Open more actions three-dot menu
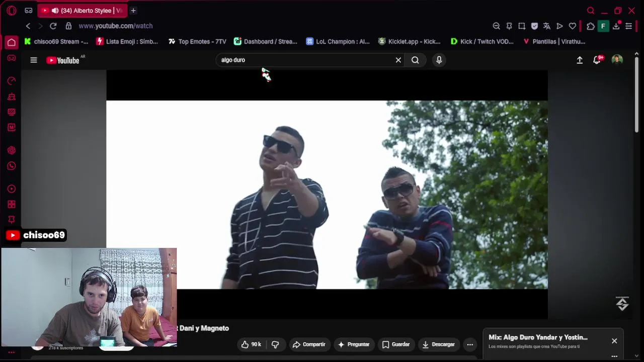The image size is (644, 362). 470,344
